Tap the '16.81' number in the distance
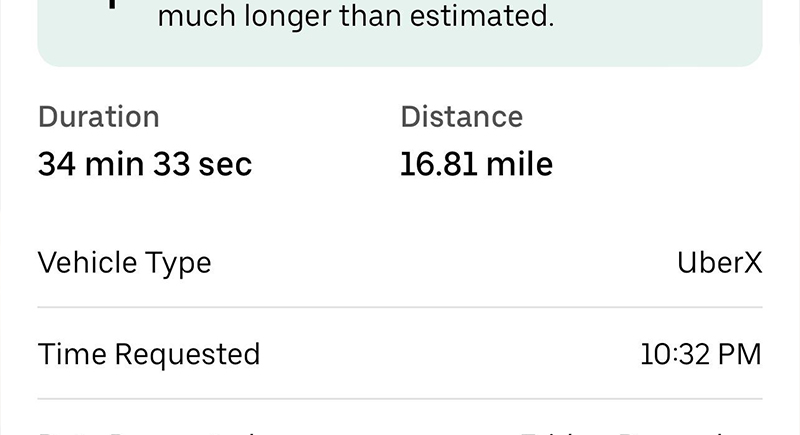Screen dimensions: 800x435 click(439, 164)
